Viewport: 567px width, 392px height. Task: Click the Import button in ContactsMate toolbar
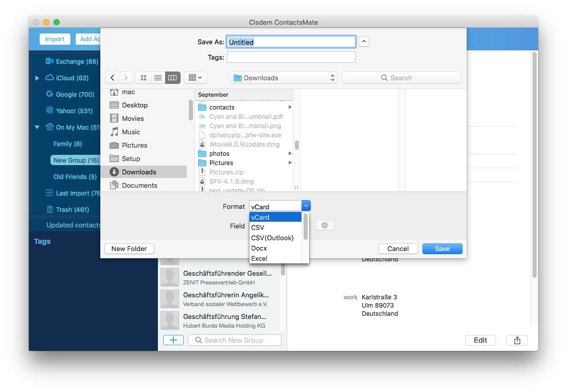coord(55,39)
